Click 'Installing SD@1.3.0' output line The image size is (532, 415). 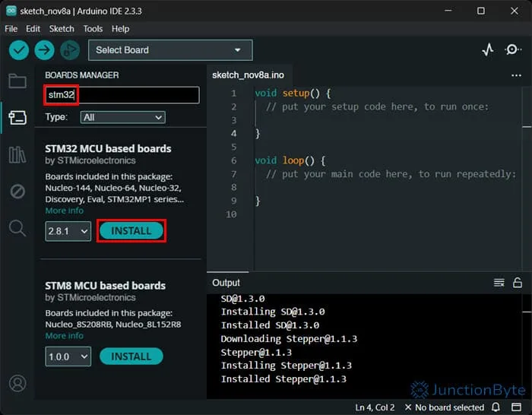[x=273, y=312]
